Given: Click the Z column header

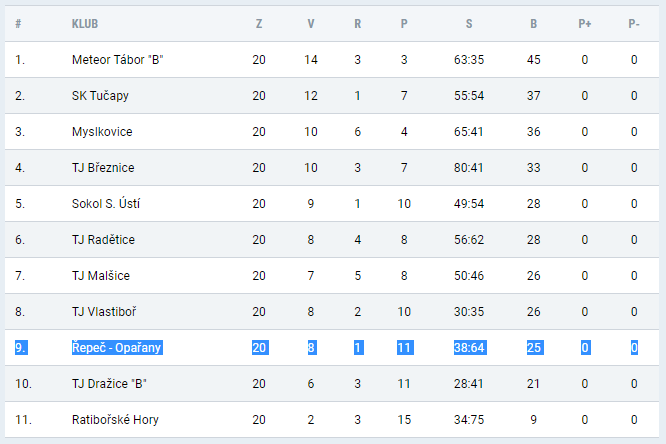Looking at the screenshot, I should (x=259, y=24).
